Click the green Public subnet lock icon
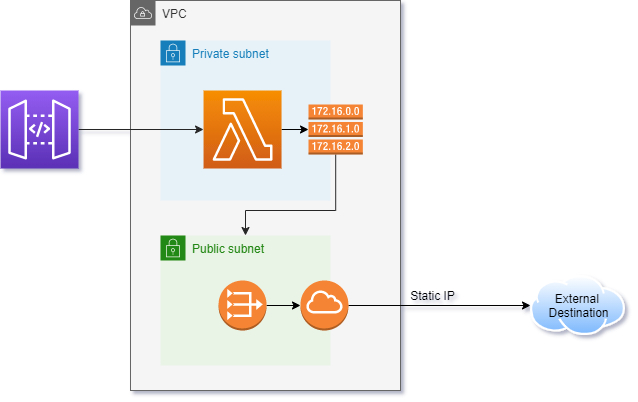Image resolution: width=638 pixels, height=402 pixels. point(173,248)
